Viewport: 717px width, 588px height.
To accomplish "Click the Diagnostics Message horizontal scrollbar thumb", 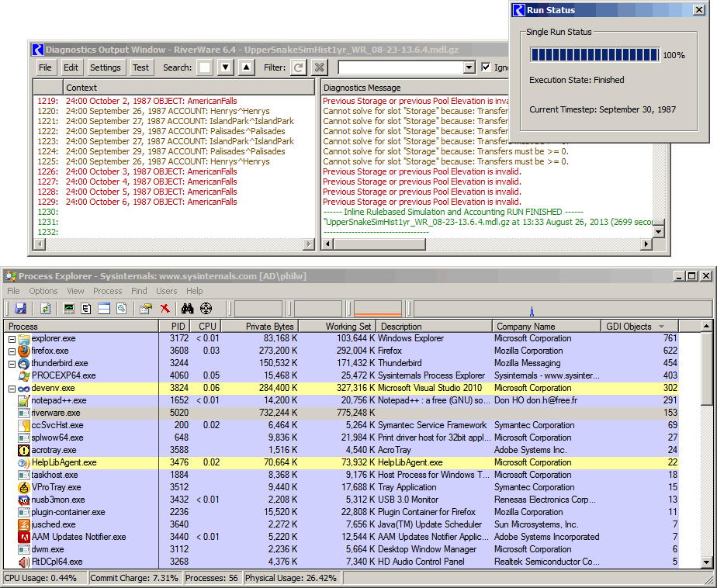I will tap(379, 244).
